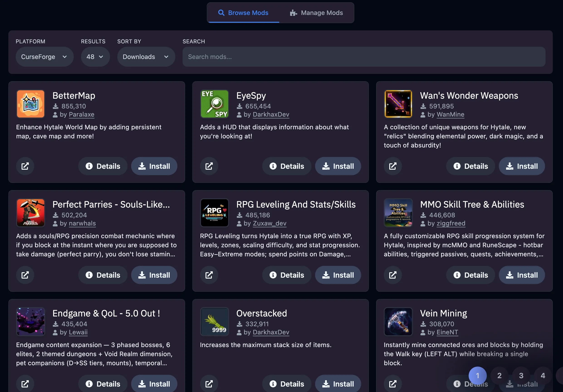Image resolution: width=563 pixels, height=392 pixels.
Task: Click Wan's Wonder Weapons thumbnail image
Action: coord(398,104)
